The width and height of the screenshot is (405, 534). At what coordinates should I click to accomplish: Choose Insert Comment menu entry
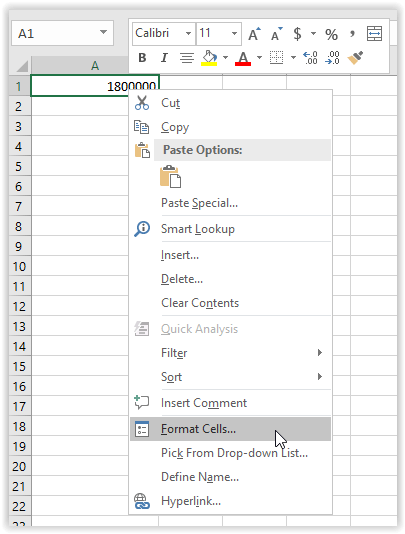pyautogui.click(x=230, y=403)
